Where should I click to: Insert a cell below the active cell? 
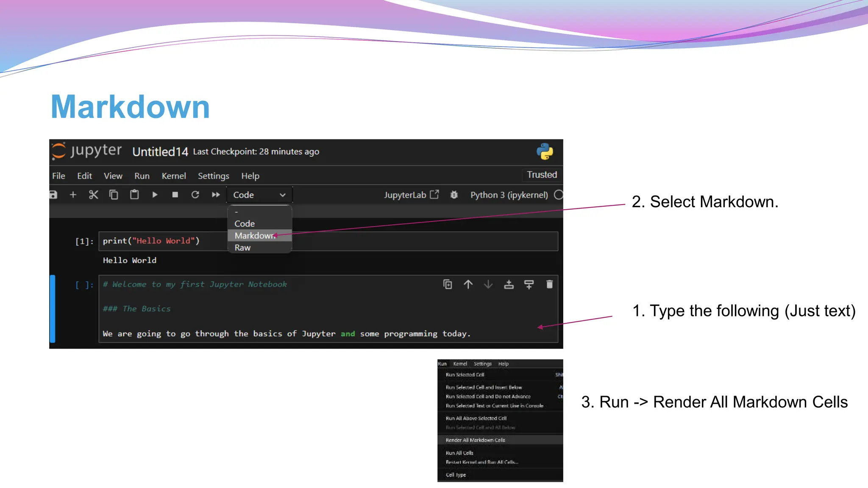(529, 284)
